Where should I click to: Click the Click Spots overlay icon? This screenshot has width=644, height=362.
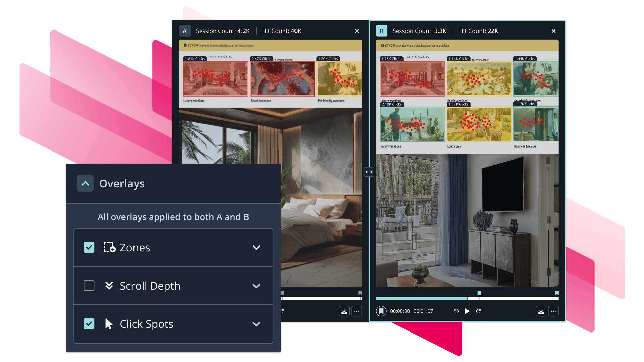(109, 323)
